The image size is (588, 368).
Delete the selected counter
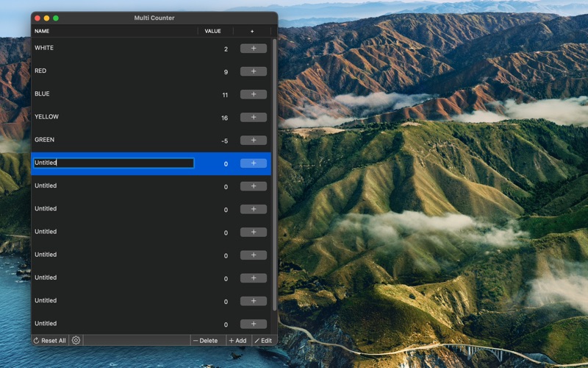click(206, 341)
